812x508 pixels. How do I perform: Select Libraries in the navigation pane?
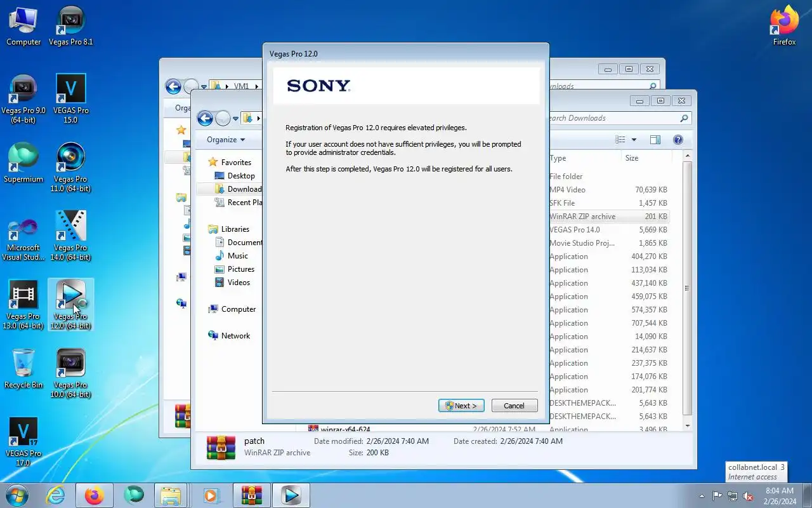(228, 229)
